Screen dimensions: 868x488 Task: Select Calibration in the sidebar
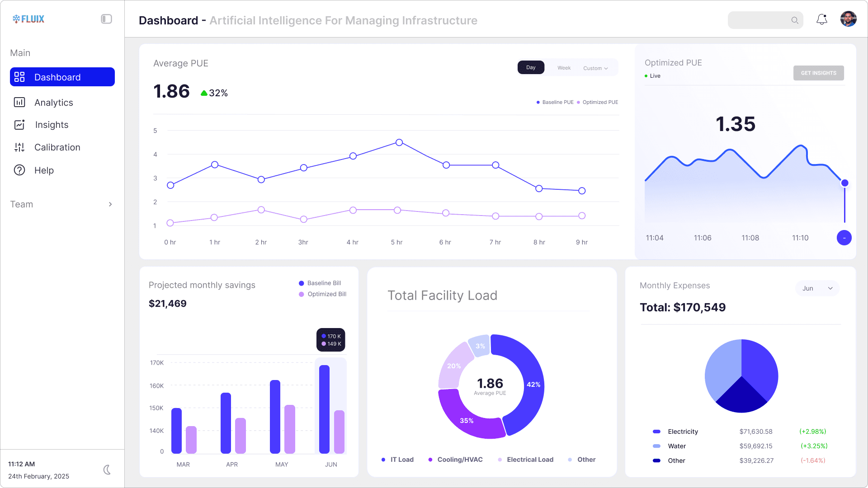(x=57, y=147)
